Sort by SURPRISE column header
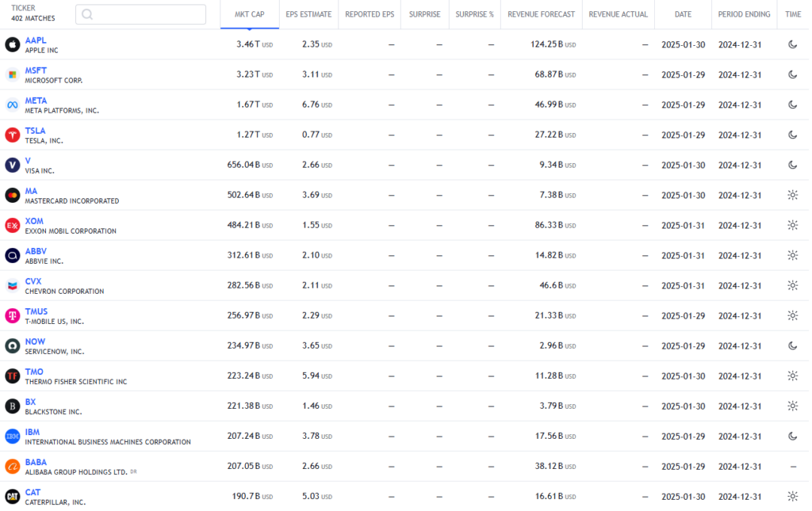 pos(425,14)
